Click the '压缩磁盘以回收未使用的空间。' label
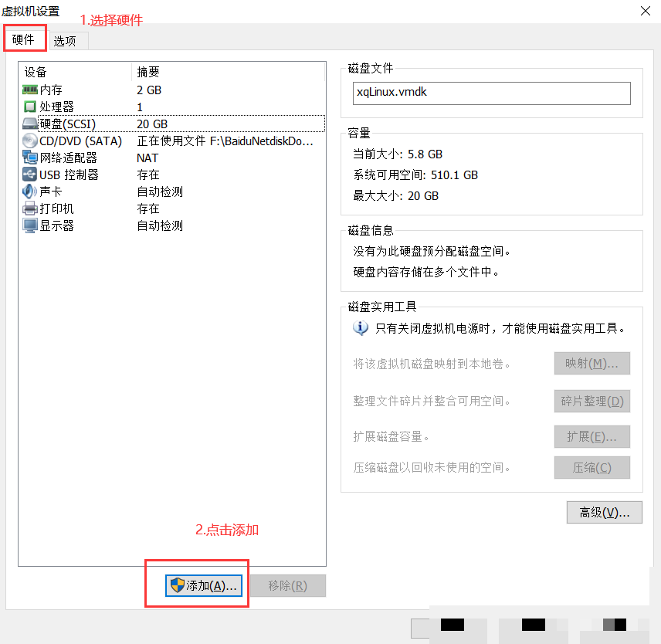This screenshot has height=644, width=661. (x=432, y=467)
